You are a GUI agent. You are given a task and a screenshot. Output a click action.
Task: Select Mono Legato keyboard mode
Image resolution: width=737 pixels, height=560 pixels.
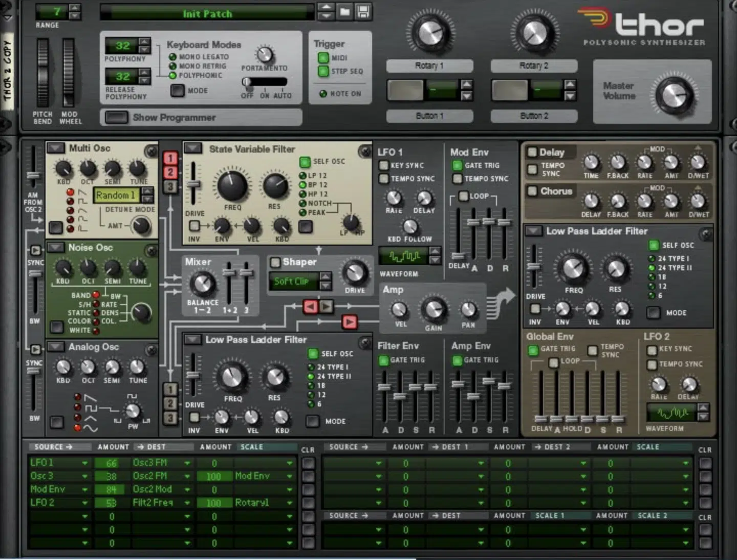pos(173,57)
